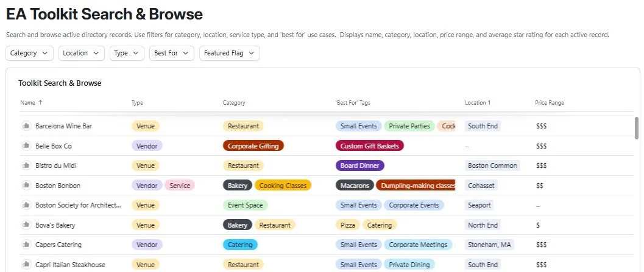The width and height of the screenshot is (644, 272).
Task: Click the Small Events tag for Barcelona Wine Bar
Action: pos(358,126)
